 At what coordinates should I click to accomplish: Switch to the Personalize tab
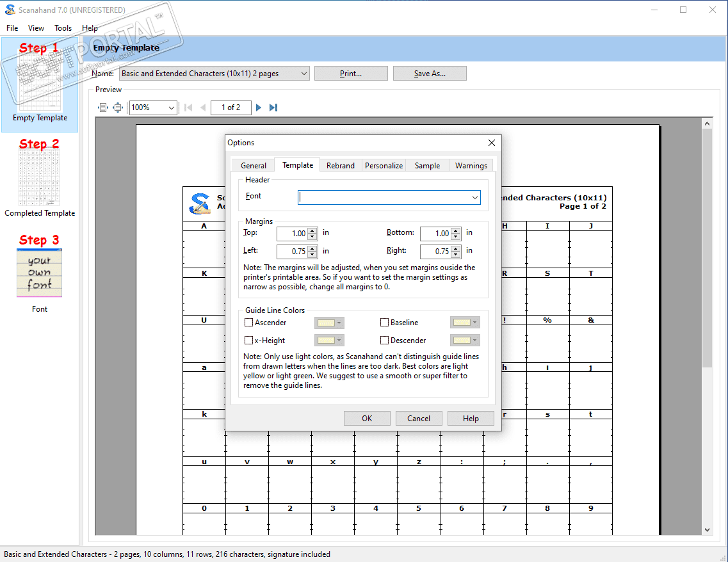click(384, 165)
